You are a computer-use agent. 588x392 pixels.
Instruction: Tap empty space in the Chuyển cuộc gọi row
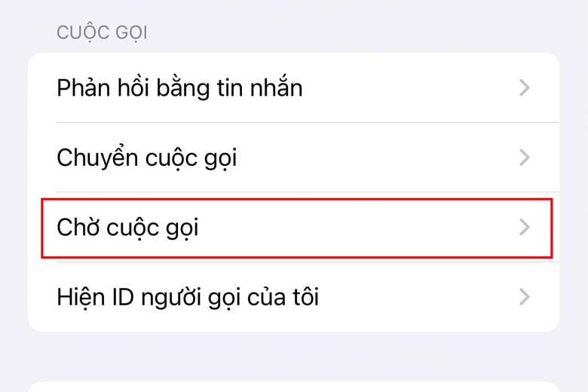(375, 157)
